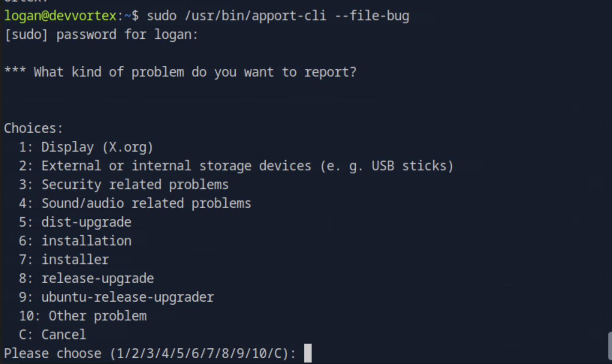Click the scrollbar thumb at right edge
The height and width of the screenshot is (364, 612).
point(609,346)
